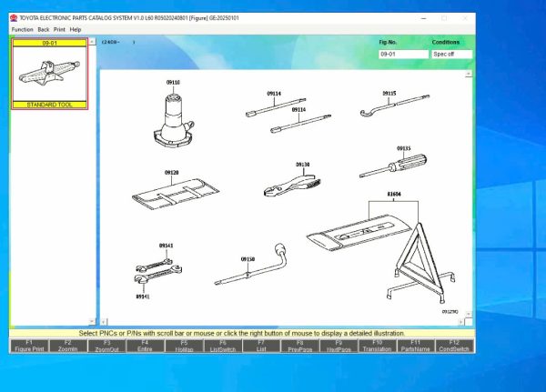This screenshot has height=392, width=546.
Task: Click thumbnail panel scroll down arrow
Action: pos(92,321)
